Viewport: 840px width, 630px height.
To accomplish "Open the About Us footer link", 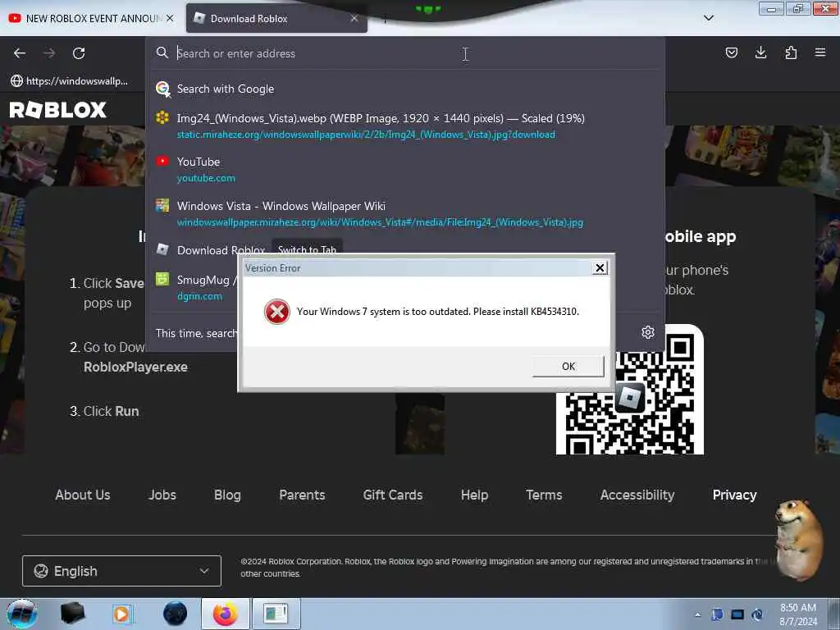I will (x=83, y=495).
